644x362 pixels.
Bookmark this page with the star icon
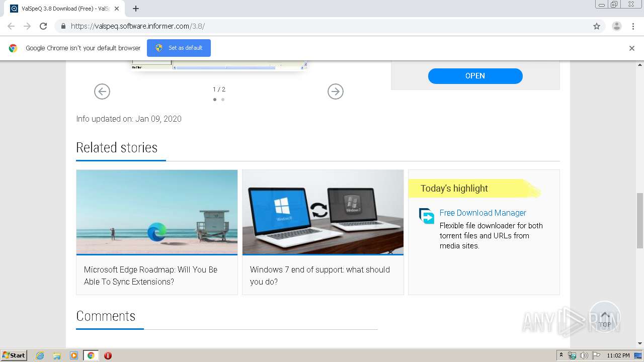597,26
